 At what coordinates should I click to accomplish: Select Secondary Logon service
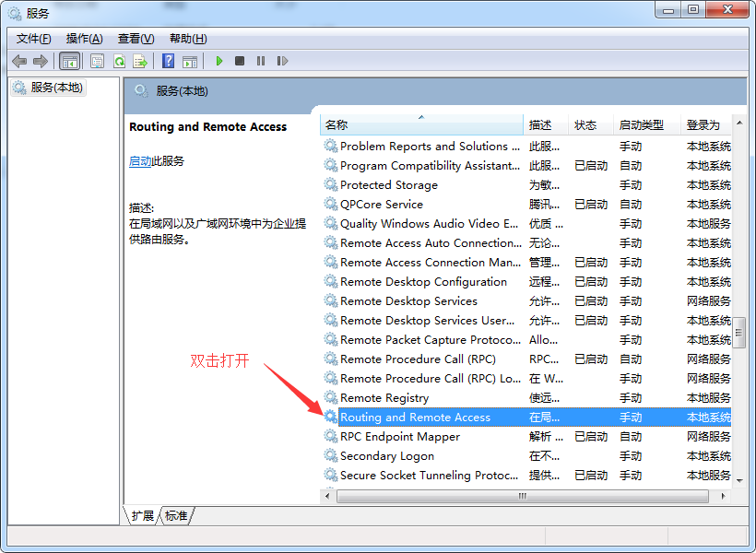[x=526, y=455]
